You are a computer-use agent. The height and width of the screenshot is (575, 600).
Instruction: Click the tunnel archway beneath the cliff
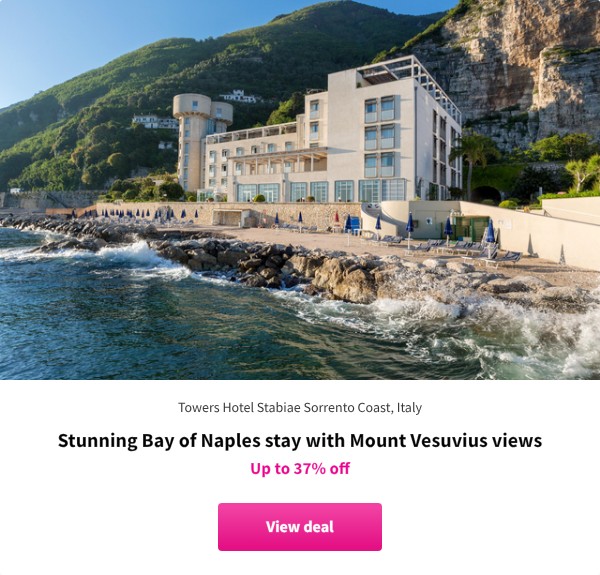[x=486, y=194]
